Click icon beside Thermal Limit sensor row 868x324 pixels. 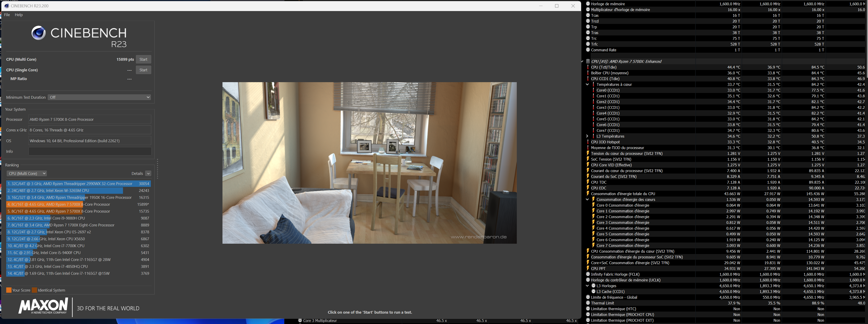pyautogui.click(x=588, y=303)
